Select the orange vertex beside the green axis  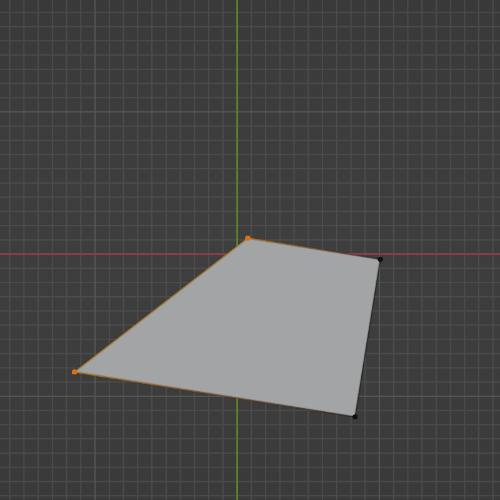coord(248,238)
